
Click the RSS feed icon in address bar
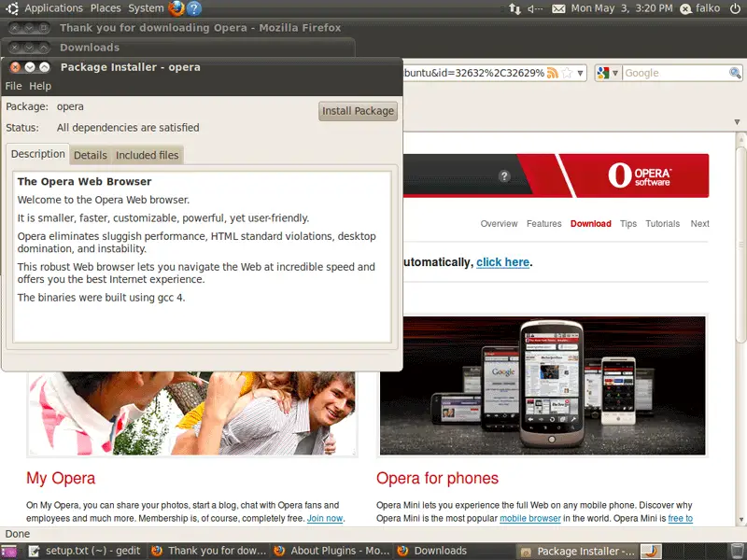[553, 73]
